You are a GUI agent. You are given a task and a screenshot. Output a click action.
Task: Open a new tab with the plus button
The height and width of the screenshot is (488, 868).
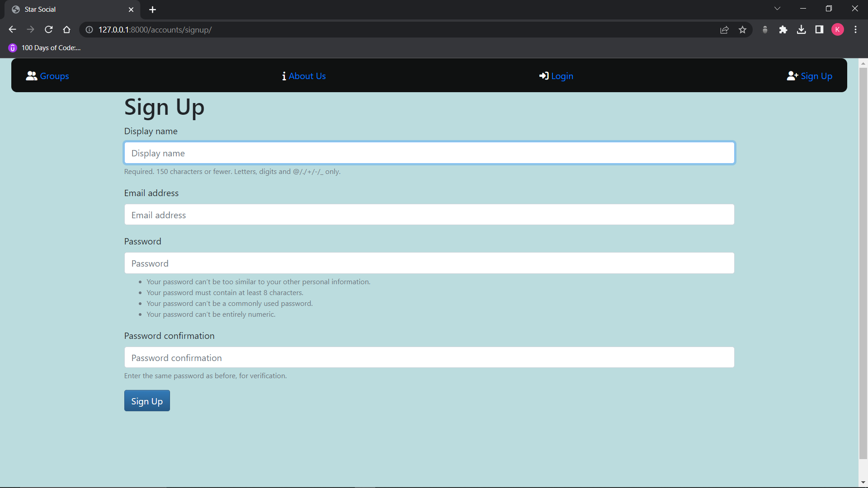pyautogui.click(x=153, y=9)
